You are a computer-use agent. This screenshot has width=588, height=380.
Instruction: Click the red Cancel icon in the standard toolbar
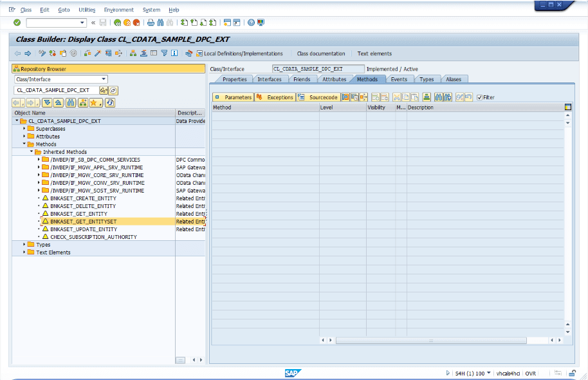[136, 23]
